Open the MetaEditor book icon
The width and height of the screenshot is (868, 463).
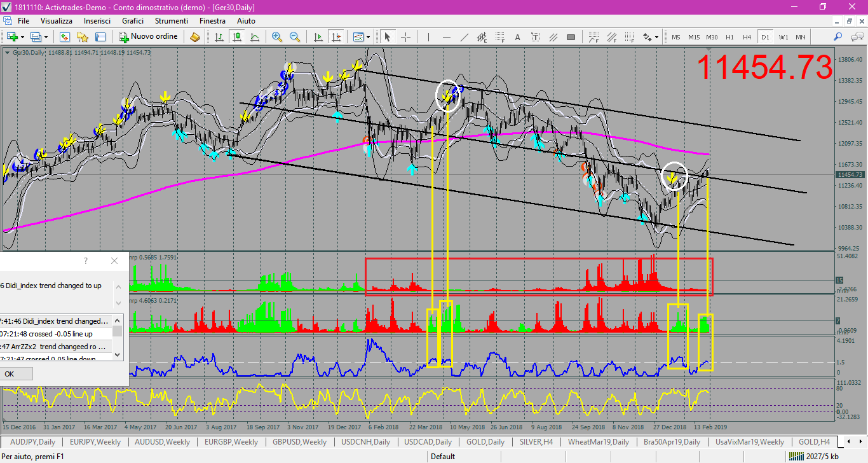[x=195, y=37]
